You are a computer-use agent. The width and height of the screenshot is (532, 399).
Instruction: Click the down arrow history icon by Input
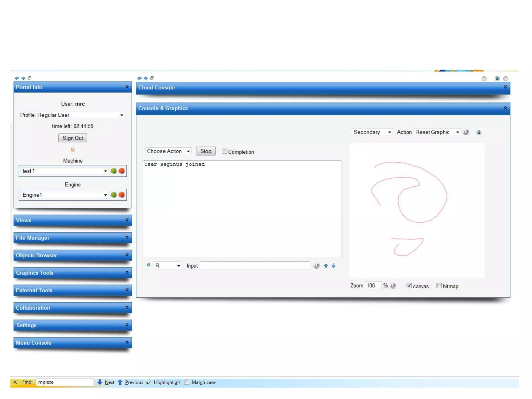tap(334, 266)
